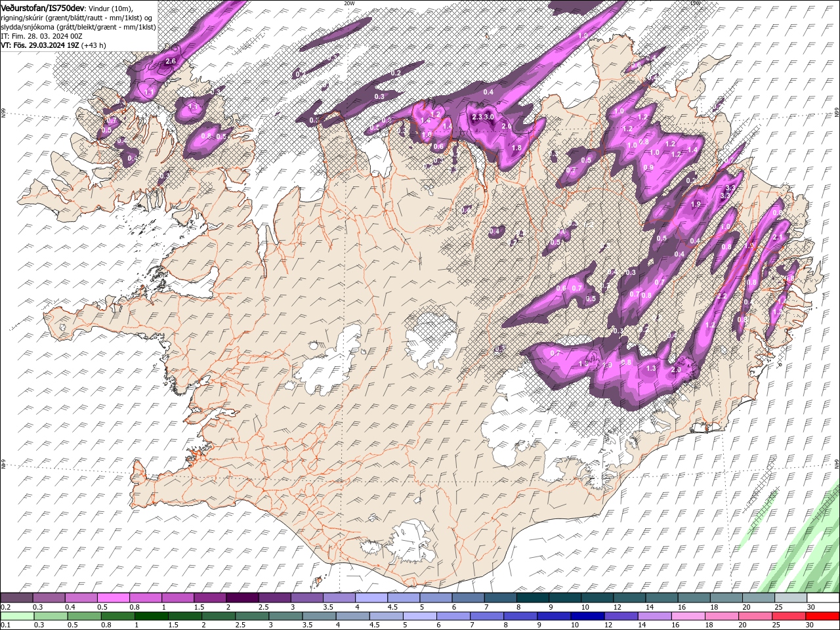
Task: Click the white snow swatch labeled 30
Action: pyautogui.click(x=823, y=598)
